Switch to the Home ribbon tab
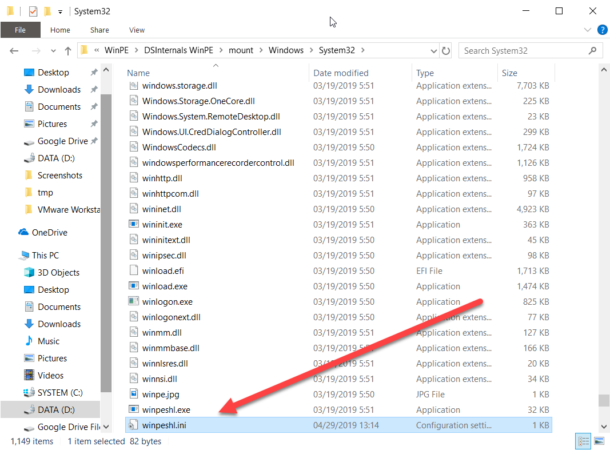This screenshot has height=450, width=610. [60, 30]
